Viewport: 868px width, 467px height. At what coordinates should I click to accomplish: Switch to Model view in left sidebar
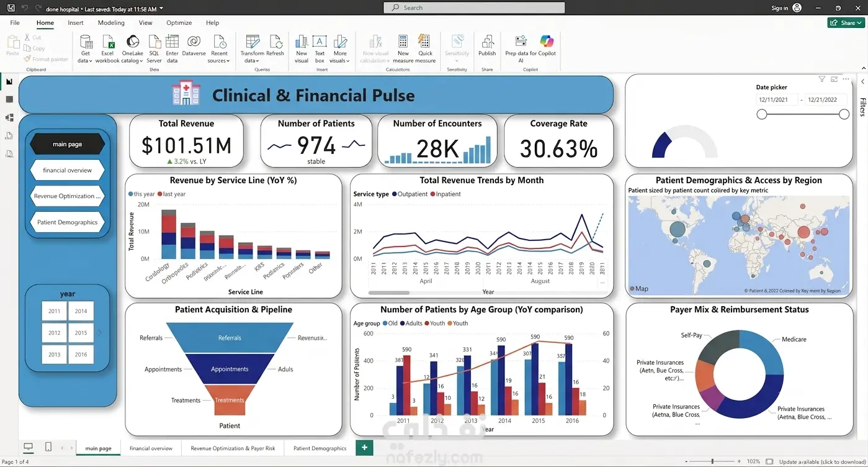[x=9, y=117]
